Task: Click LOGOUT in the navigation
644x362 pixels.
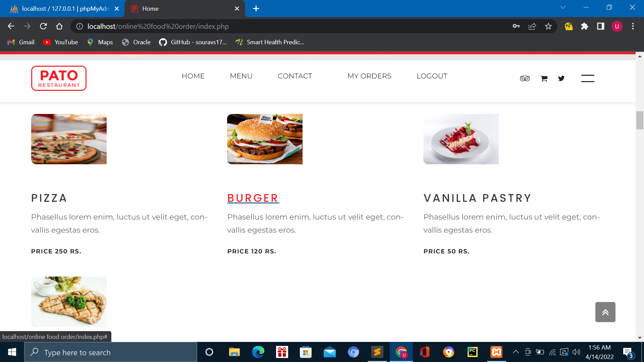Action: coord(432,76)
